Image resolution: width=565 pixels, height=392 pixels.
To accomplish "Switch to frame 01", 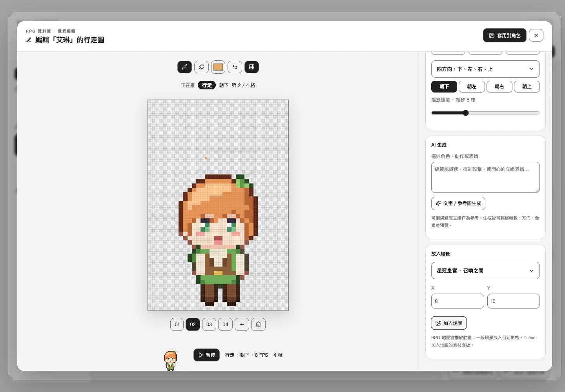I will (x=177, y=325).
